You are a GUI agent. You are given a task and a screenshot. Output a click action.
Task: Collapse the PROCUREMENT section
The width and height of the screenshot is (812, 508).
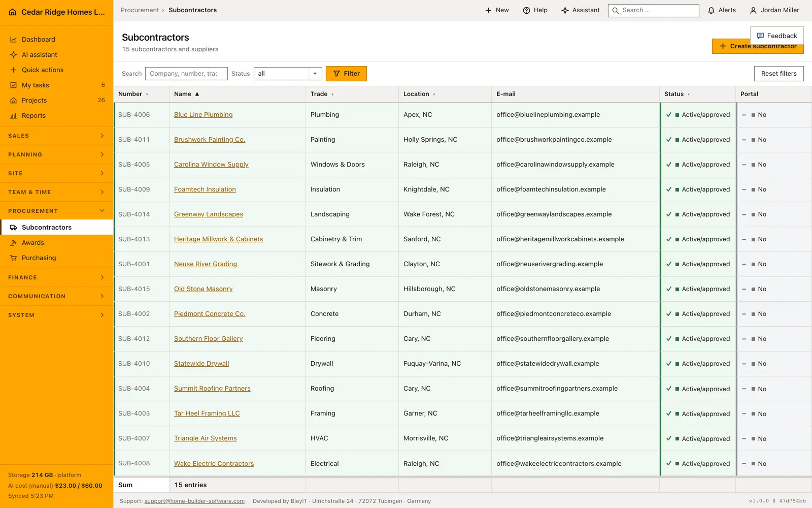56,211
